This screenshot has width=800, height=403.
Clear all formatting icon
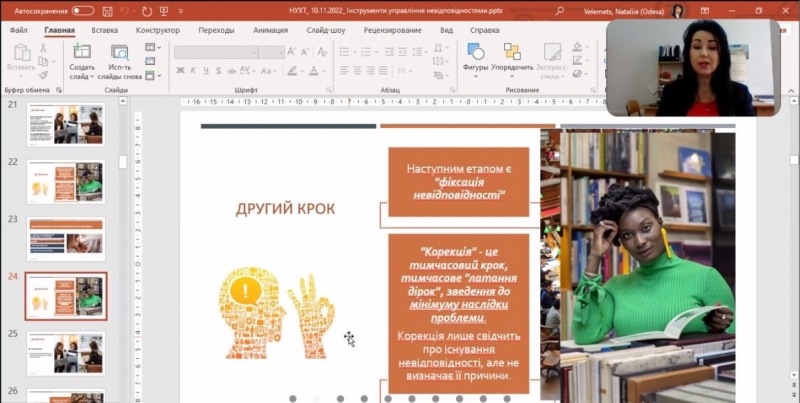click(x=322, y=52)
